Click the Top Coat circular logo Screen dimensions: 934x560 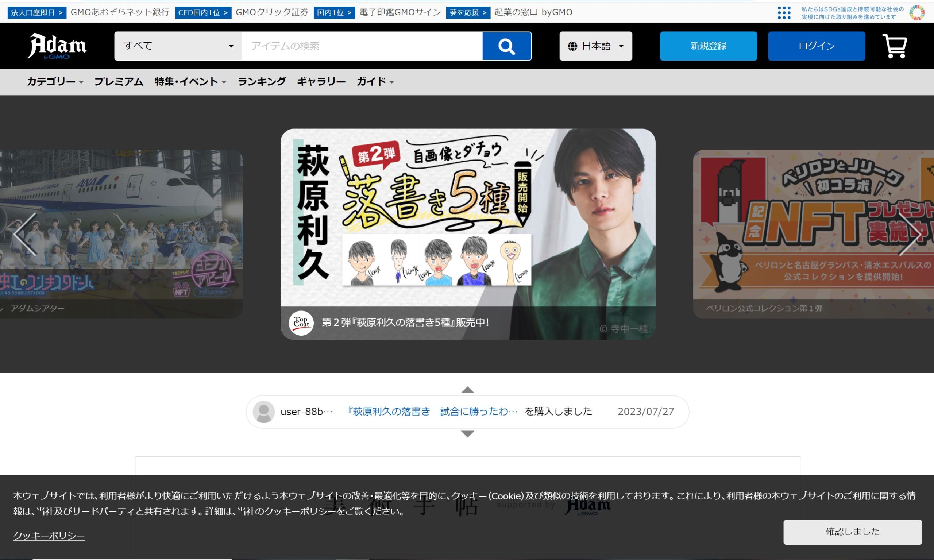(x=301, y=323)
